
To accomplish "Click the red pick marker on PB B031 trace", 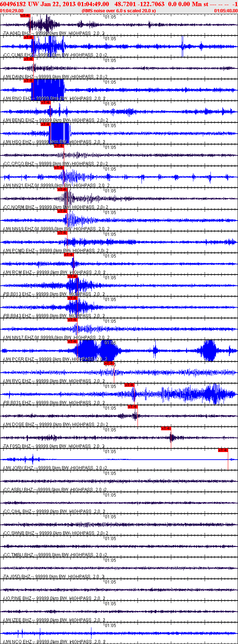I will (x=129, y=385).
